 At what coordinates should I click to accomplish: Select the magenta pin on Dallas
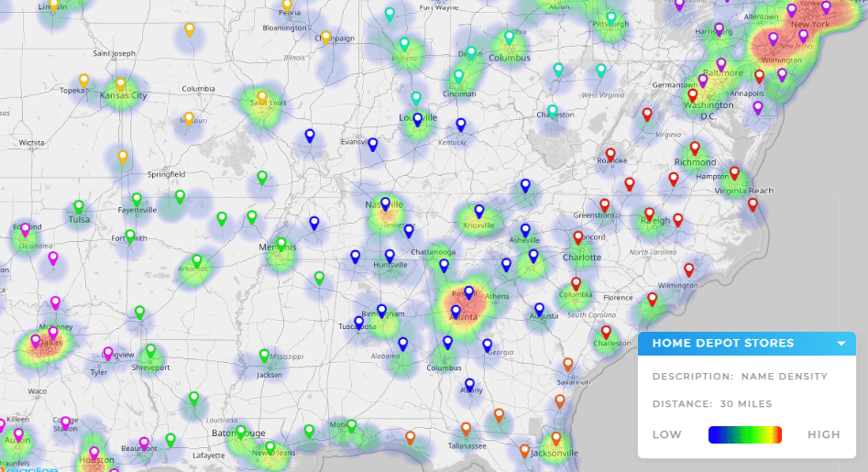tap(37, 341)
